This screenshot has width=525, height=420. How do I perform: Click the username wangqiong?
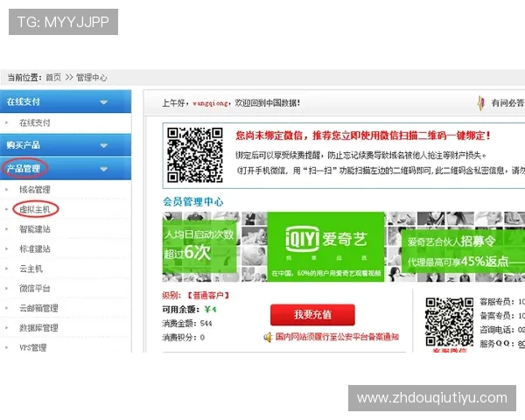click(x=210, y=103)
